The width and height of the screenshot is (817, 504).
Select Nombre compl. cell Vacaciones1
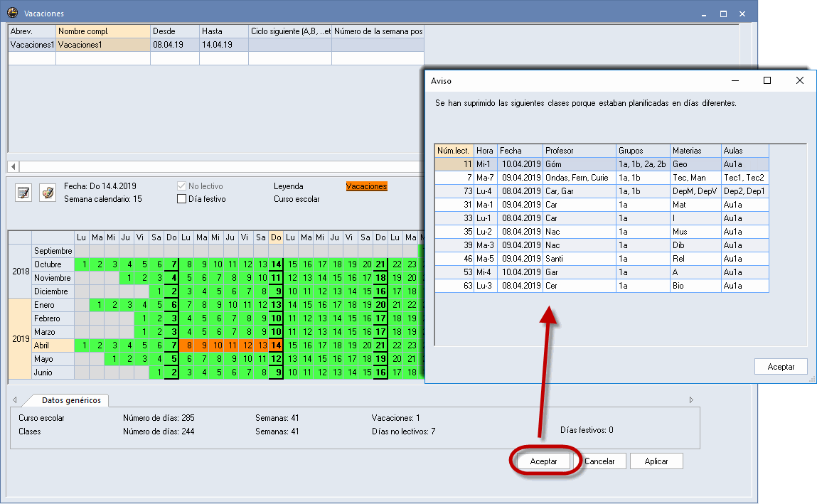point(103,45)
